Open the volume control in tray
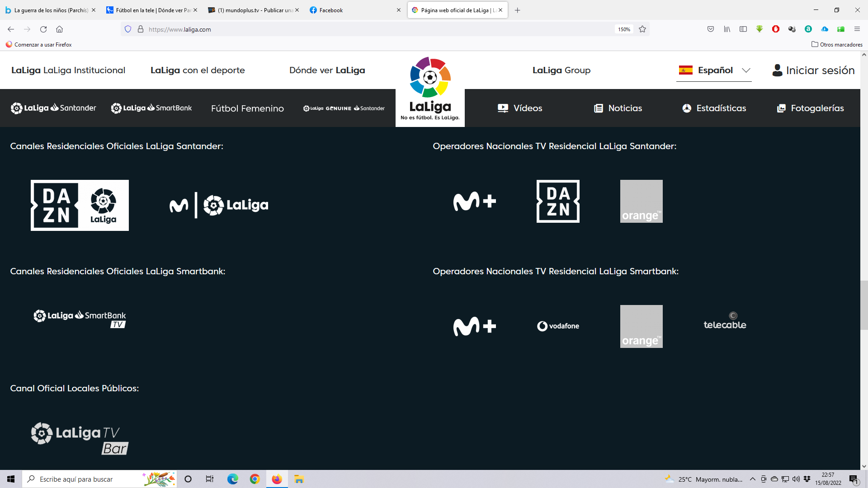 coord(796,479)
